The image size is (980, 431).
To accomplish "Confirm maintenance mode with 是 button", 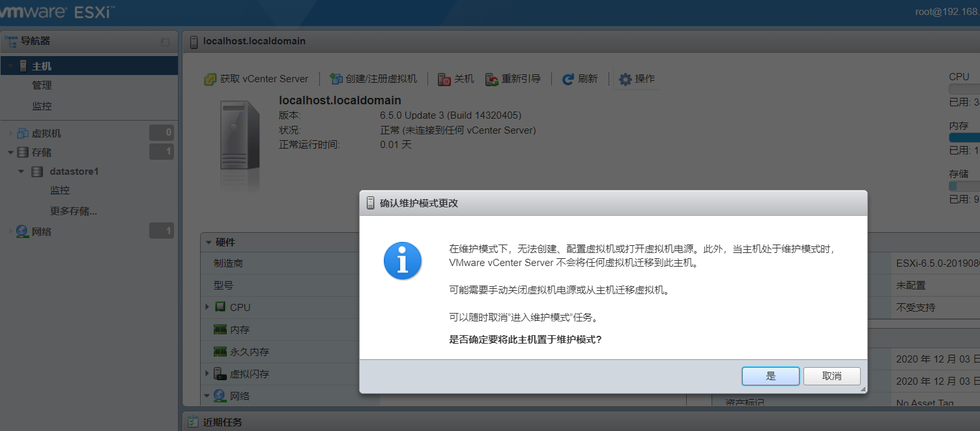I will tap(770, 376).
